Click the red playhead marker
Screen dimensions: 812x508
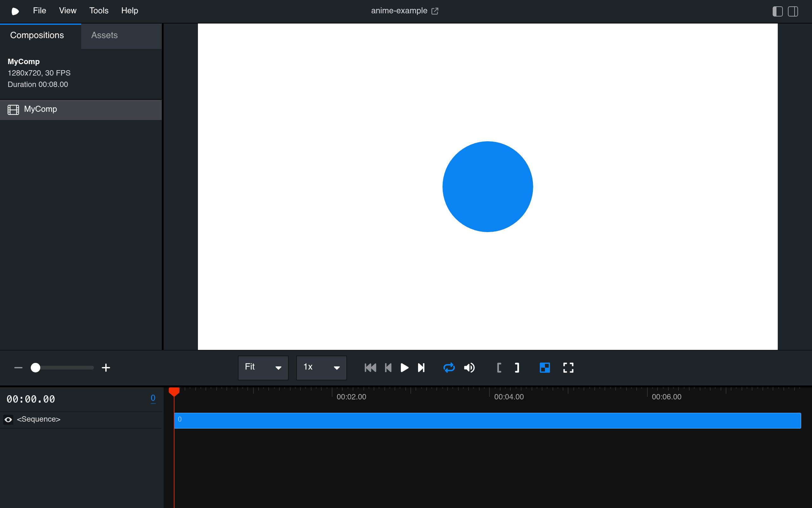point(174,391)
